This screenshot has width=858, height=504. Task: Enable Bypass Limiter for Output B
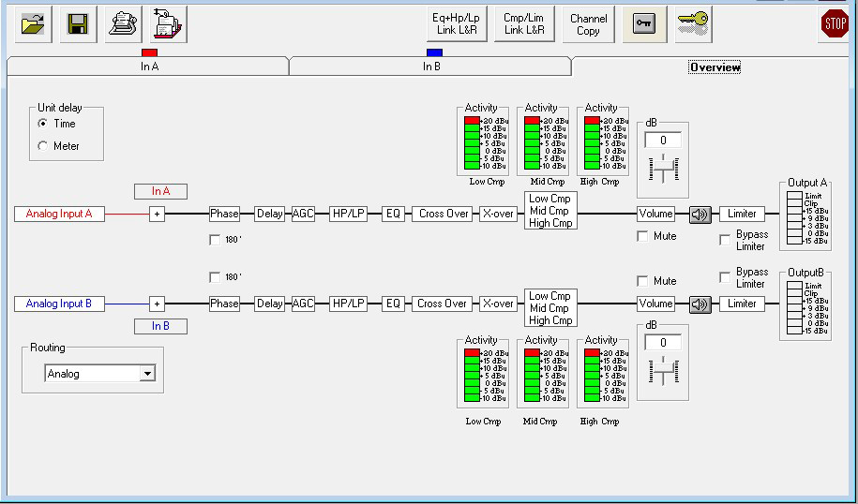(725, 277)
